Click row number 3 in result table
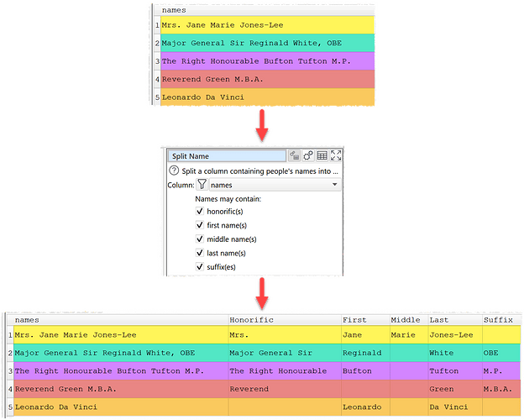This screenshot has height=420, width=524. pyautogui.click(x=10, y=370)
